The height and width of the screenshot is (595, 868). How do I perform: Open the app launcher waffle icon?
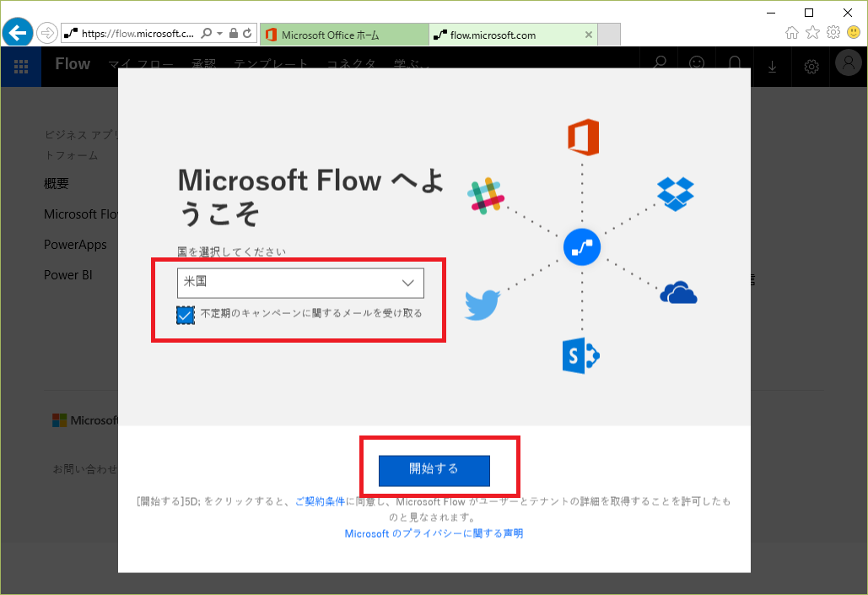pyautogui.click(x=21, y=67)
